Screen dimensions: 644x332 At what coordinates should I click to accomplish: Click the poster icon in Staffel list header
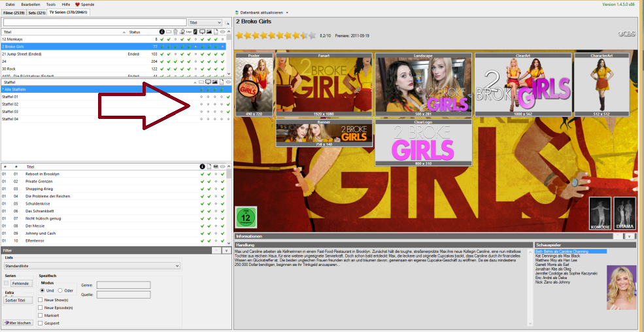222,82
